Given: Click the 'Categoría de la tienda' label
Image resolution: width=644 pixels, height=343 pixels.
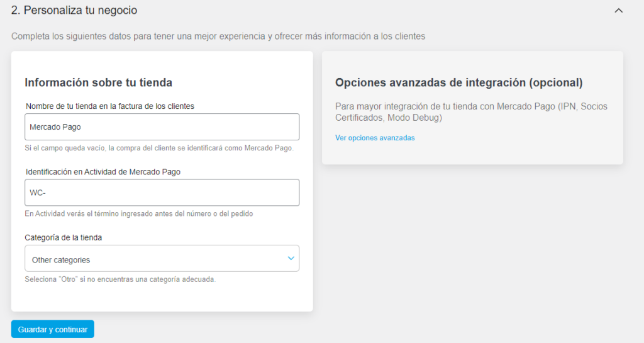Looking at the screenshot, I should coord(64,237).
